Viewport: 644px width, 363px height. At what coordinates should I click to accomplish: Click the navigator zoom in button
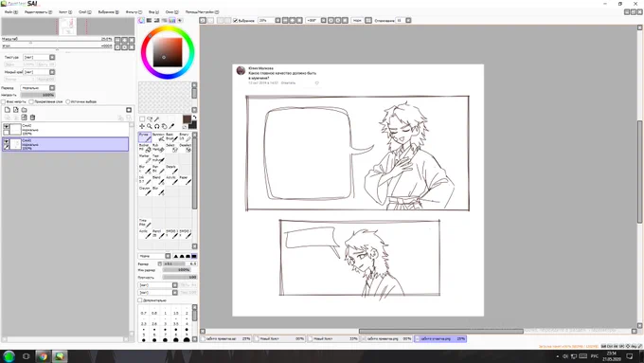[124, 40]
